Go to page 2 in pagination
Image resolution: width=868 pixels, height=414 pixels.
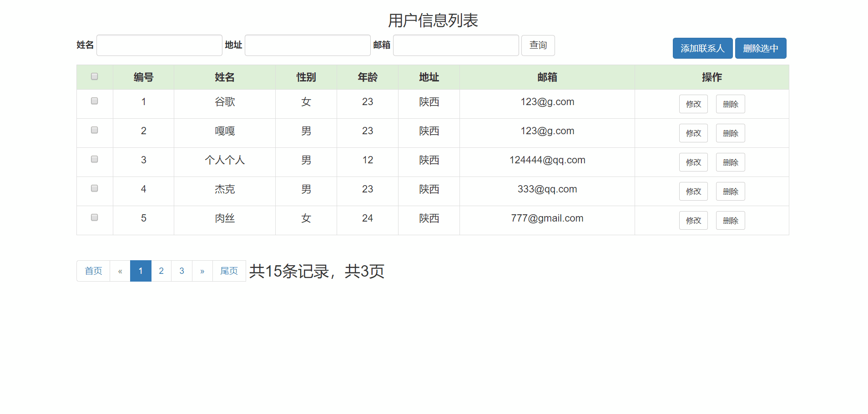coord(161,271)
